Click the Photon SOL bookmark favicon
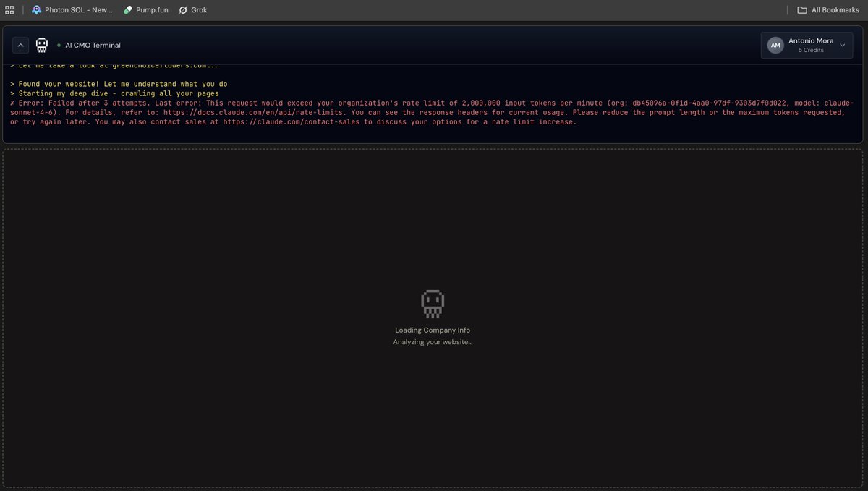The image size is (868, 491). click(x=36, y=10)
